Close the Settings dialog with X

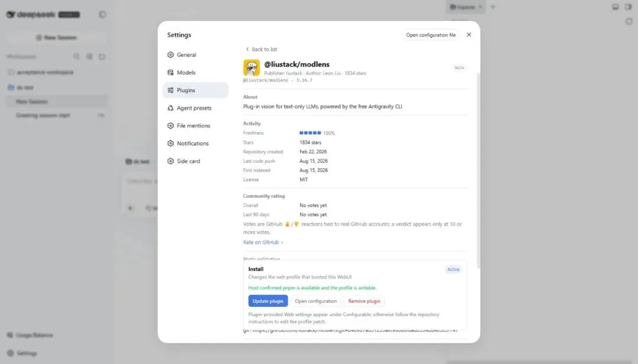pyautogui.click(x=468, y=35)
